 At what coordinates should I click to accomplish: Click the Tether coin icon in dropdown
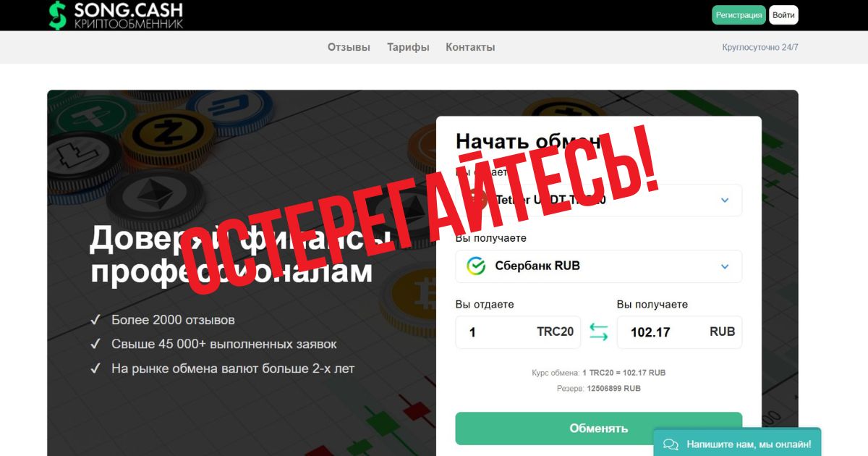(476, 200)
